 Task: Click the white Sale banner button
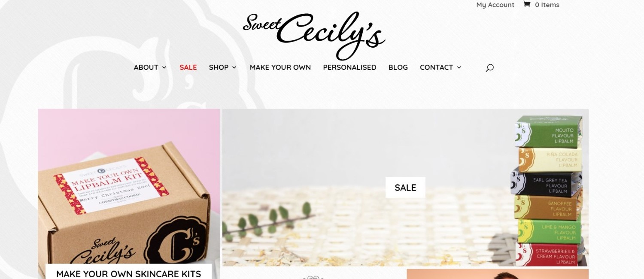pos(405,188)
